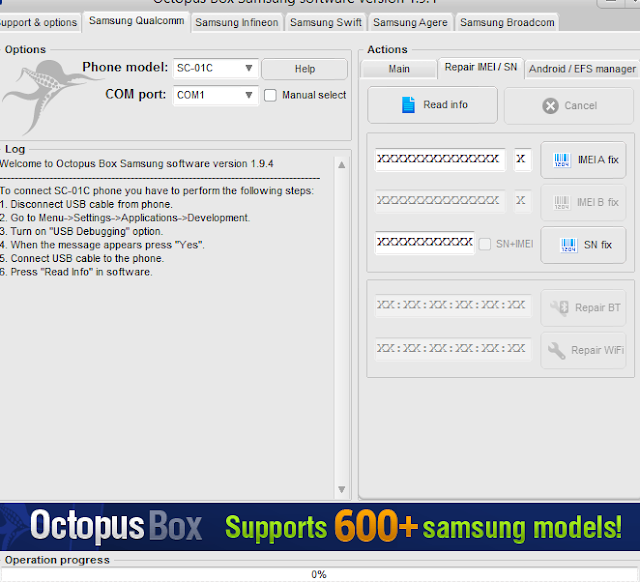Click the Repair WiFi button label
Screen dimensions: 640x582
pos(598,351)
